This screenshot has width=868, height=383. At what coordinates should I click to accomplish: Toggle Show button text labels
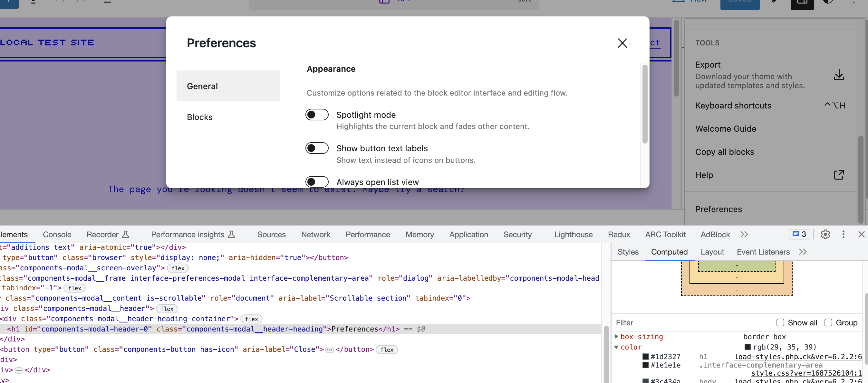click(317, 148)
